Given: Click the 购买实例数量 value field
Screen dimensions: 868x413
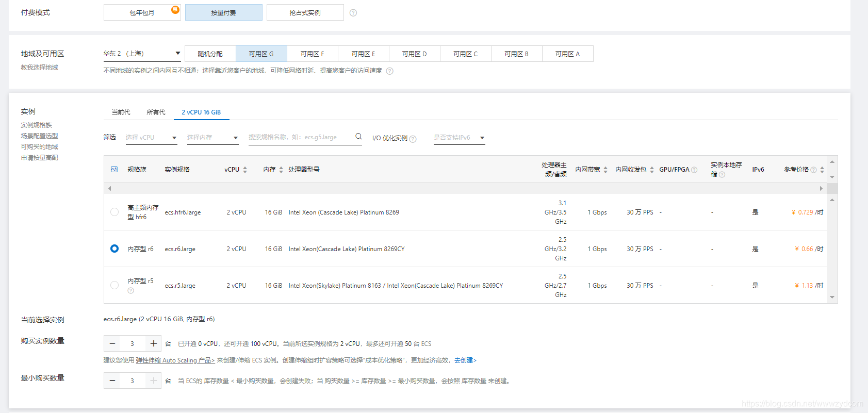Looking at the screenshot, I should point(133,343).
